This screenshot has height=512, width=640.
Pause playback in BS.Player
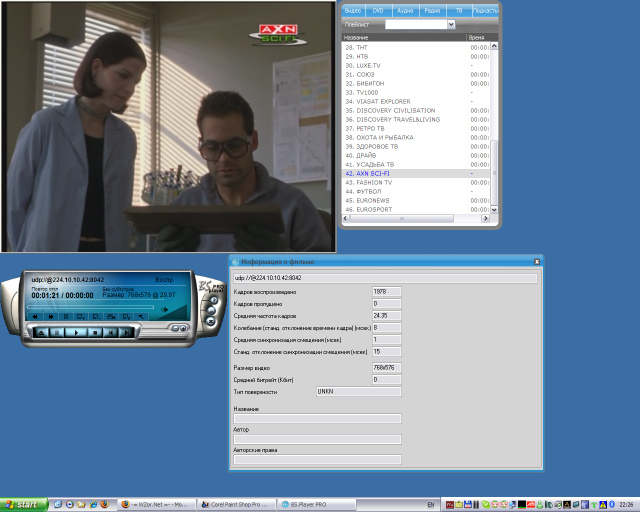[57, 332]
